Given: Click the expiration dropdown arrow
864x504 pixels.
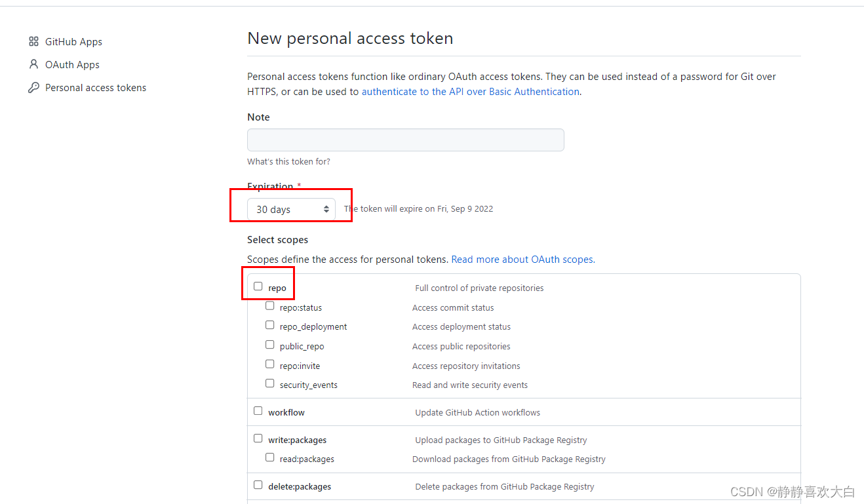Looking at the screenshot, I should click(x=326, y=209).
